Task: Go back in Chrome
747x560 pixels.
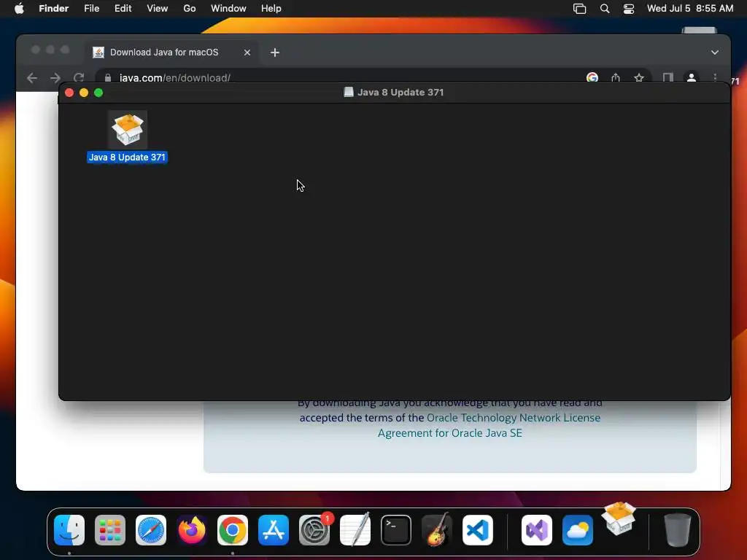Action: click(x=32, y=77)
